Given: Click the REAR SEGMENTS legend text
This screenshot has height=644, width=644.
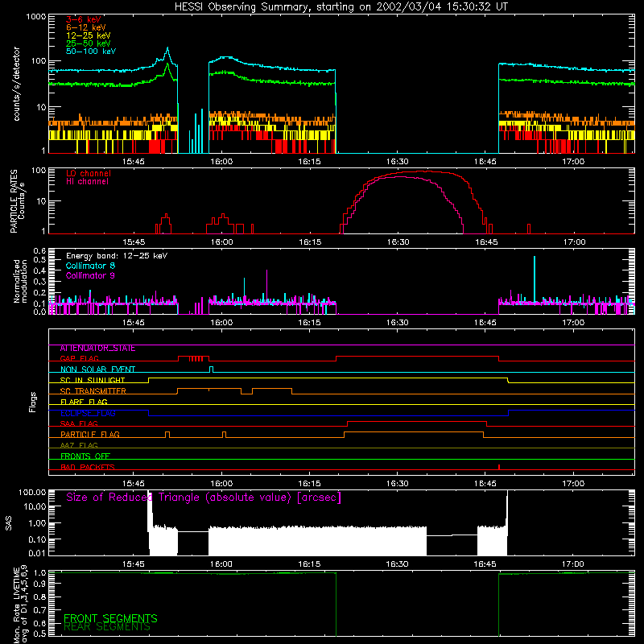Looking at the screenshot, I should coord(107,627).
